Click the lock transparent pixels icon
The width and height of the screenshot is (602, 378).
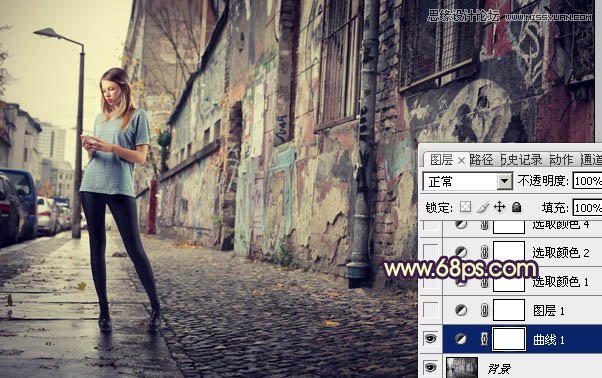(x=465, y=207)
